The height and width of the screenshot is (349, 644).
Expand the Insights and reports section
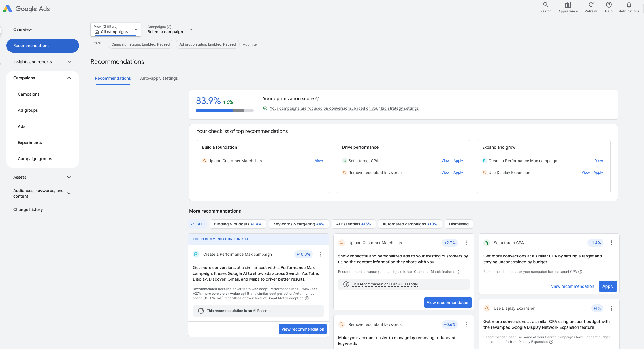pos(42,62)
